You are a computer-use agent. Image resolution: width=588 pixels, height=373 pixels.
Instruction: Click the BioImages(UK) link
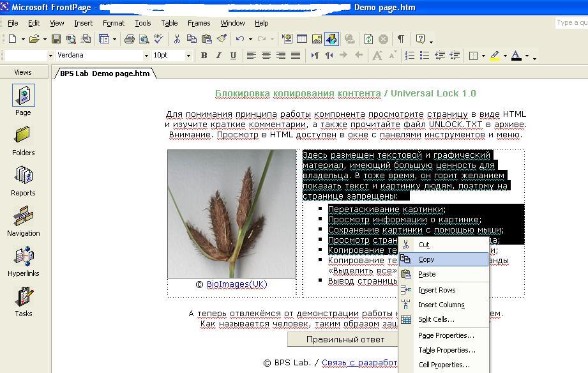click(237, 284)
